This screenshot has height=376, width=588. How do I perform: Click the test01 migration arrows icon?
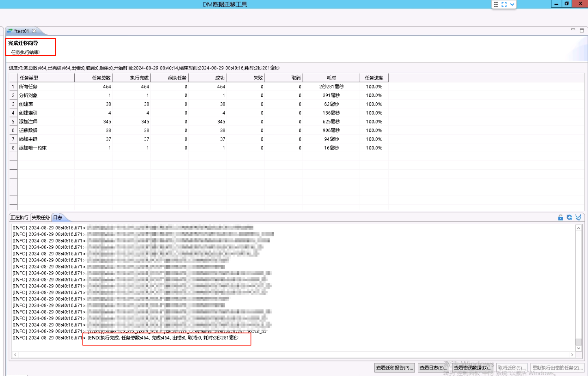pos(10,31)
